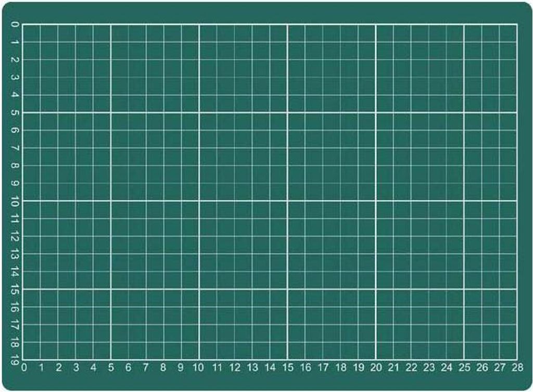Click grid intersection at horizontal 20, vertical 15

[x=375, y=289]
